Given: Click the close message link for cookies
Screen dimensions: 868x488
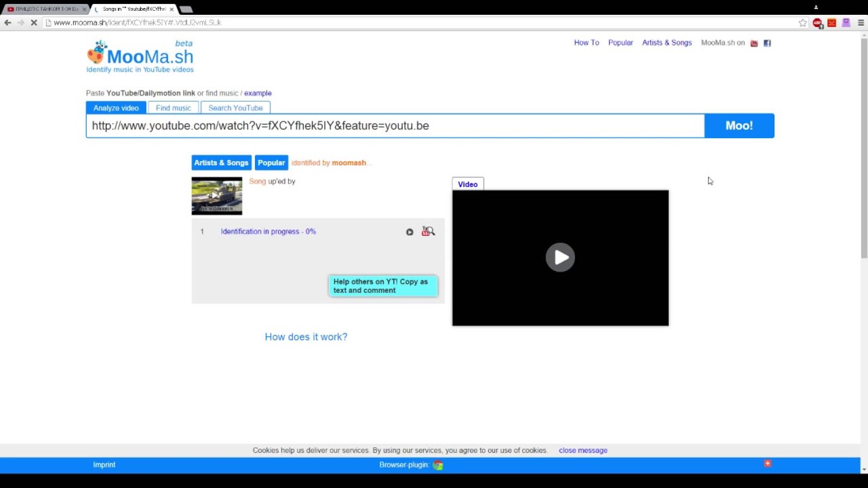Looking at the screenshot, I should 583,450.
